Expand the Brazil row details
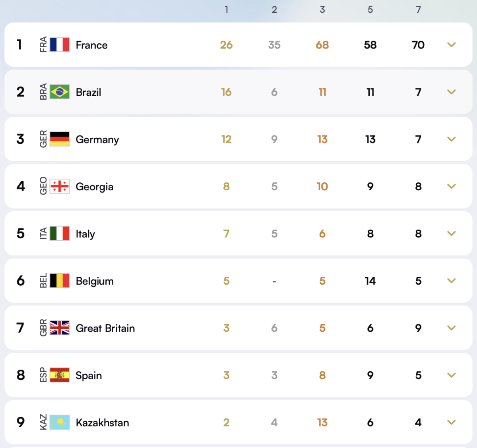This screenshot has width=477, height=448. (451, 92)
